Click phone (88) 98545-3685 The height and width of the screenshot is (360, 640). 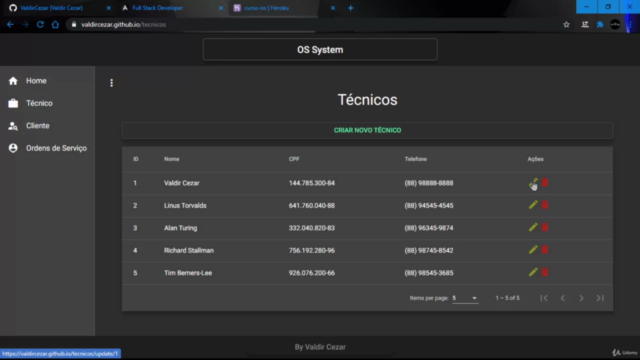[x=429, y=273]
